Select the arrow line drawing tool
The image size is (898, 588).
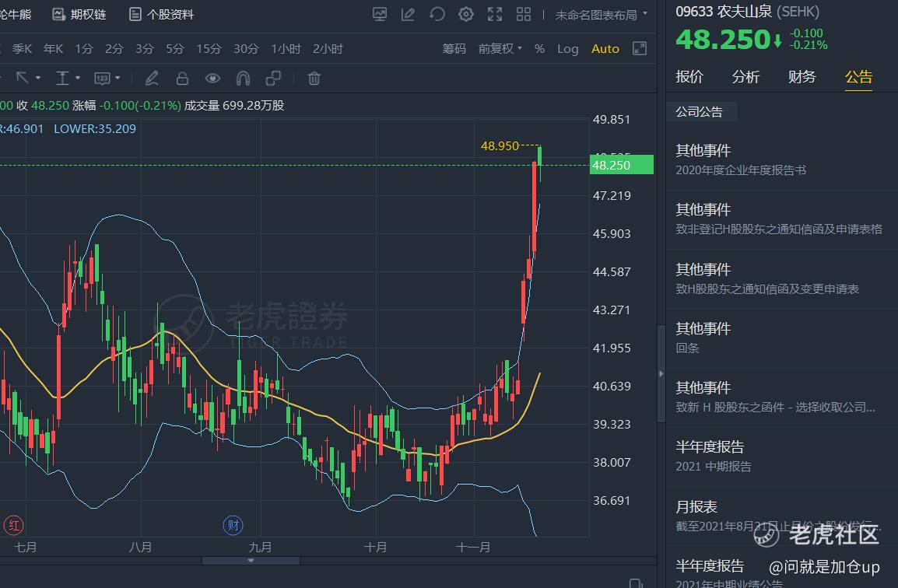click(23, 79)
